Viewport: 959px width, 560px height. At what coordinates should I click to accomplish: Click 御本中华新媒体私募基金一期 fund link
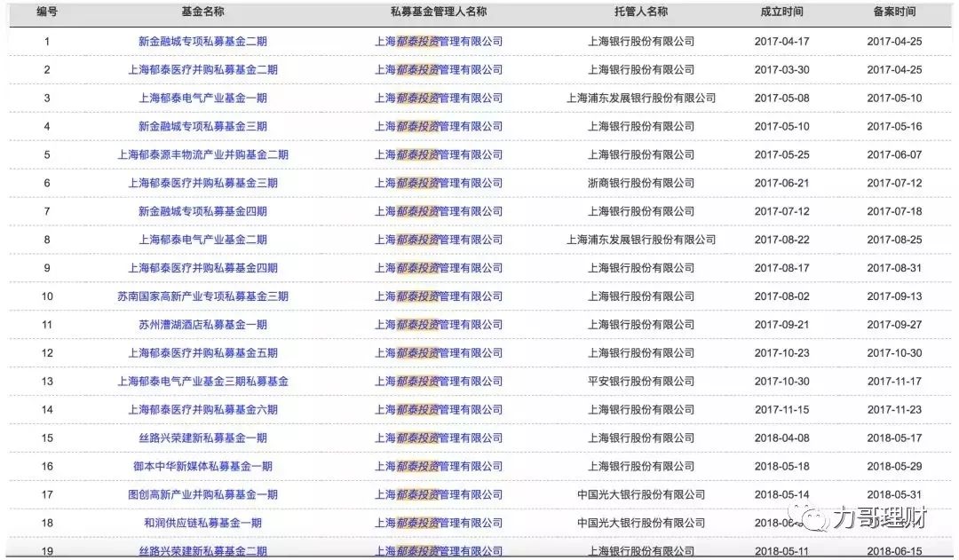[x=202, y=467]
